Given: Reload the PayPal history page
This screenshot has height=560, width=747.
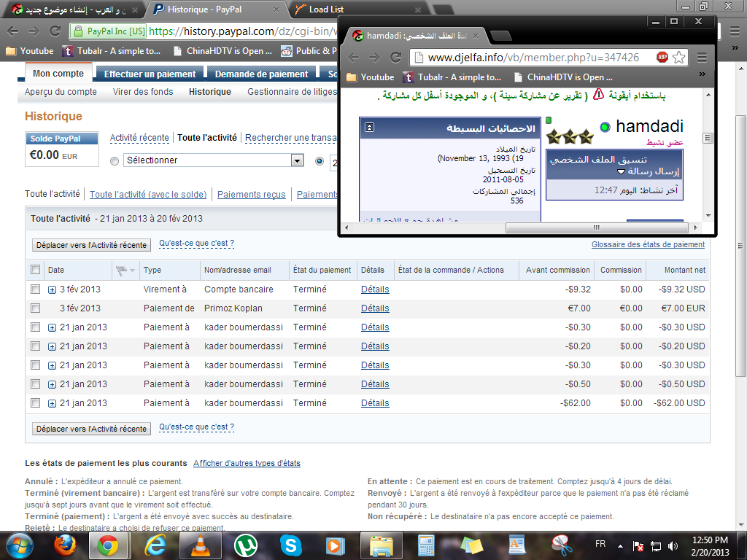Looking at the screenshot, I should [x=55, y=31].
